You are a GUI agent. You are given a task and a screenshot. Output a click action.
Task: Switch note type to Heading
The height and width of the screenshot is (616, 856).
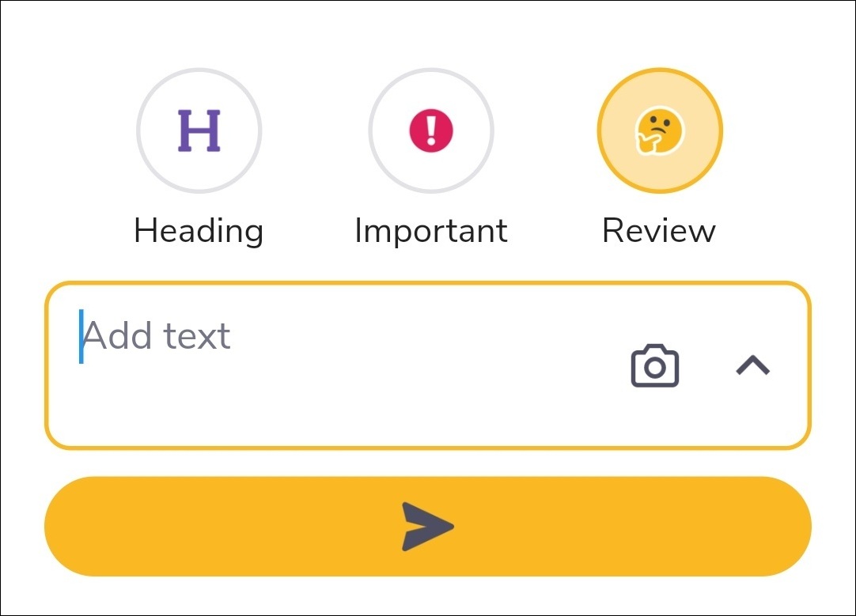pos(199,130)
